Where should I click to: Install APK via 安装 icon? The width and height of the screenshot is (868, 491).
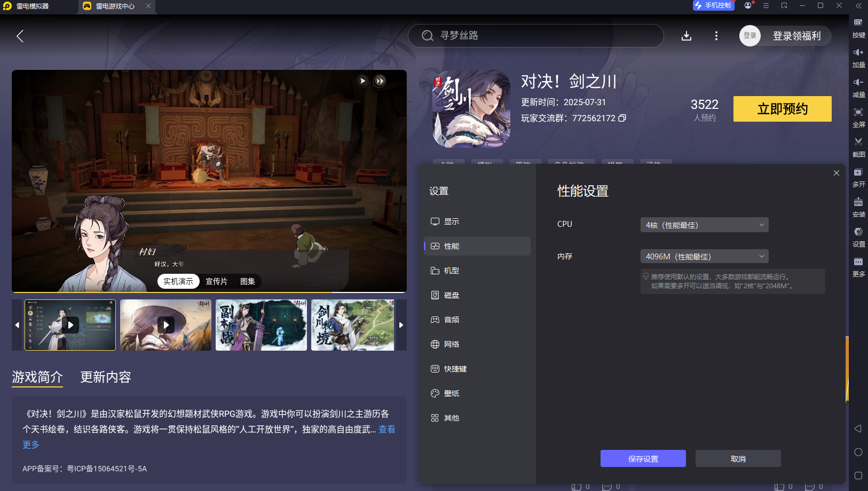coord(858,207)
